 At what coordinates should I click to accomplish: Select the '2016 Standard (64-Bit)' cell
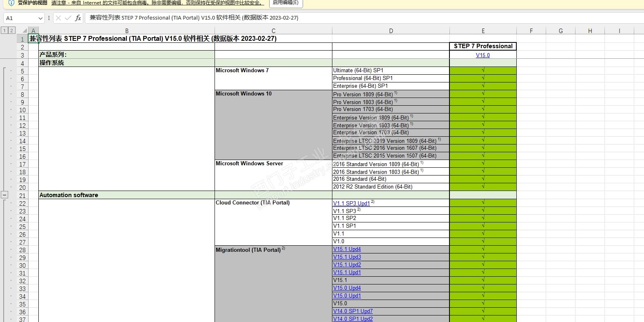point(391,179)
